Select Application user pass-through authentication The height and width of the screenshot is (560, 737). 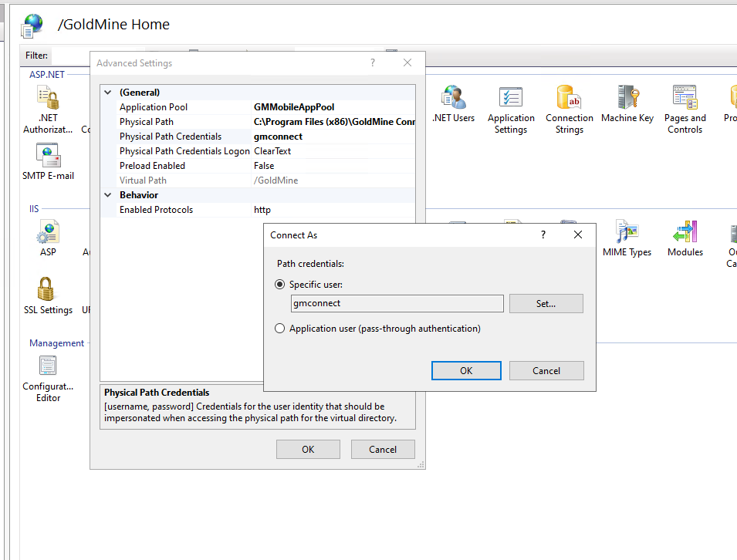(279, 328)
